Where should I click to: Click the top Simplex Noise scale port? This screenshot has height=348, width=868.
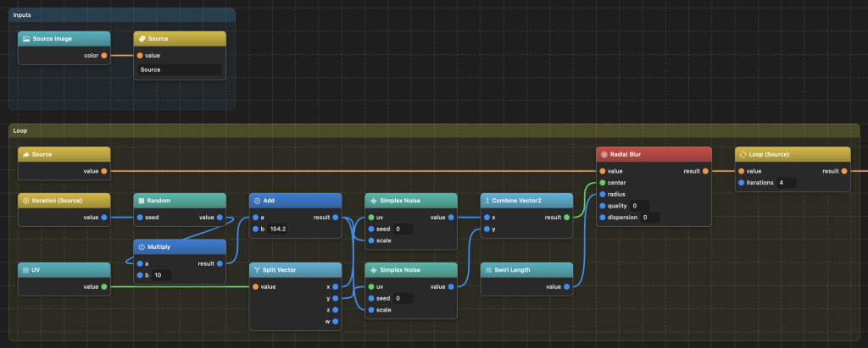pos(371,240)
